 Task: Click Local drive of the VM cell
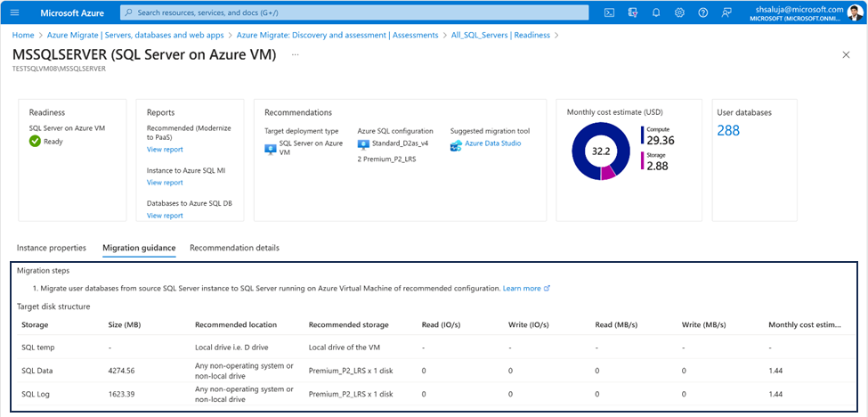pyautogui.click(x=344, y=347)
